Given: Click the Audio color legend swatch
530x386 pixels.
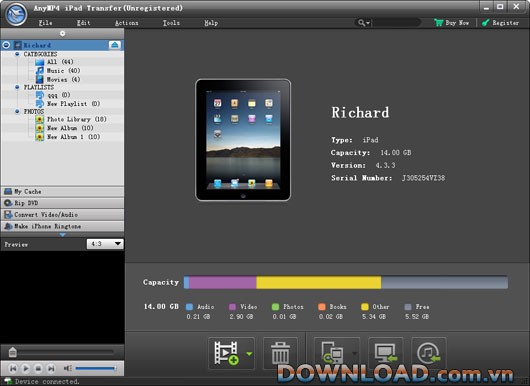Looking at the screenshot, I should coord(190,307).
